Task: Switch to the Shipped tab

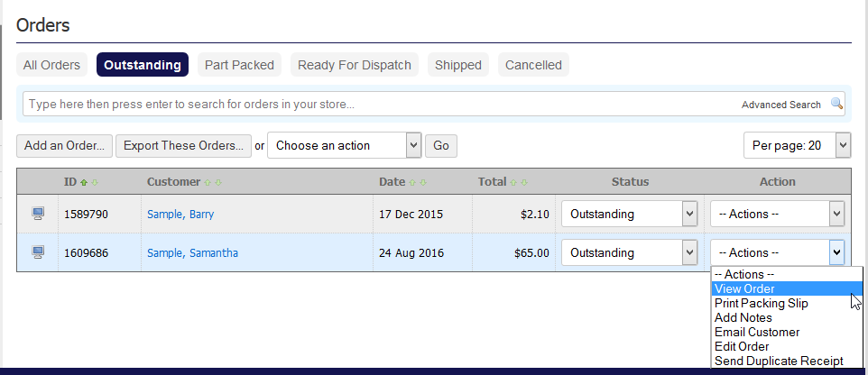Action: (x=458, y=65)
